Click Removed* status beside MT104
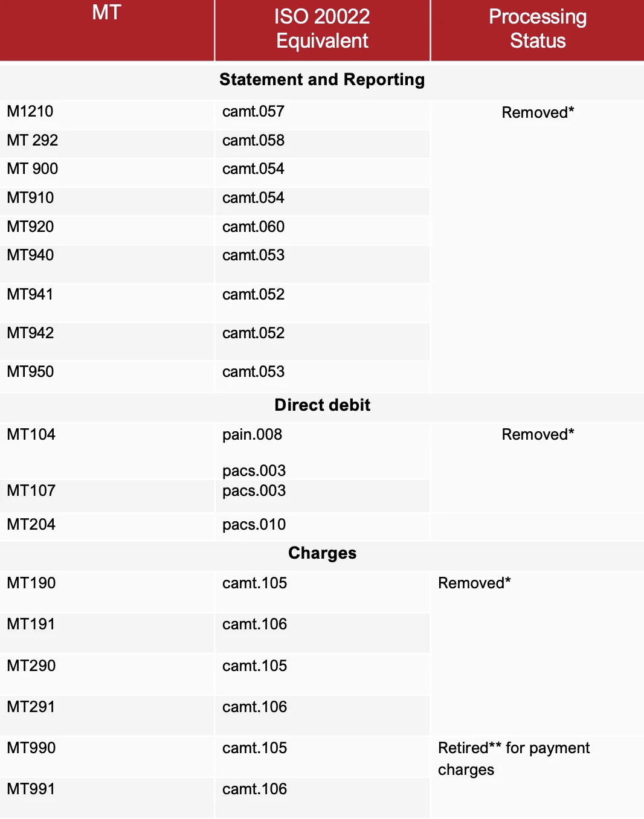This screenshot has width=644, height=819. 538,435
